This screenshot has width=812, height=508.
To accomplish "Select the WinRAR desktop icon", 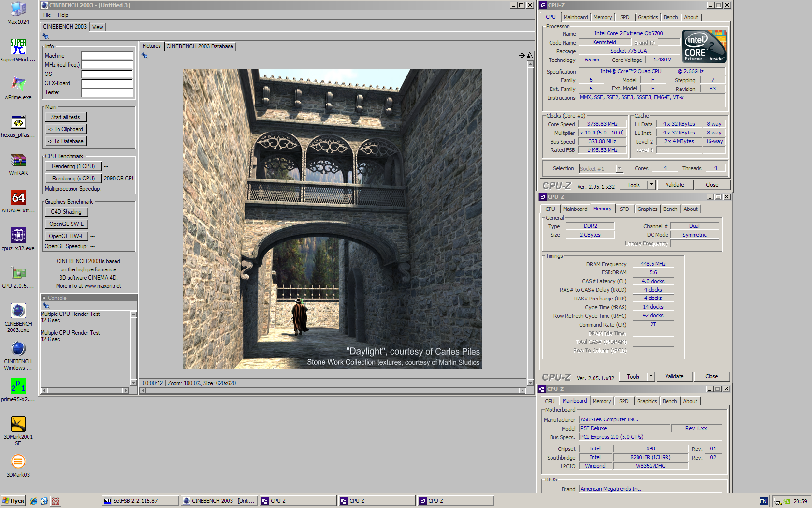I will [18, 164].
